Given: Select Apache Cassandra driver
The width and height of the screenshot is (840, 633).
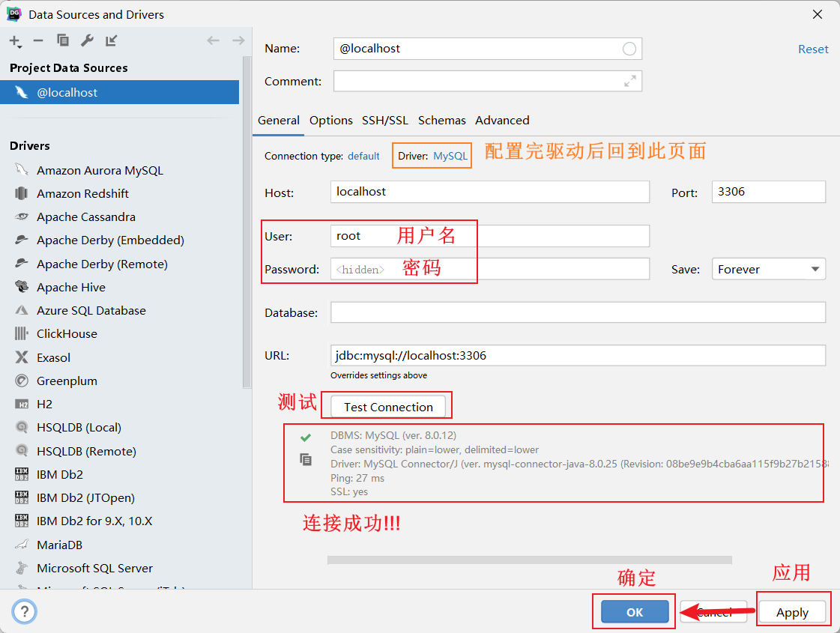Looking at the screenshot, I should pyautogui.click(x=85, y=217).
